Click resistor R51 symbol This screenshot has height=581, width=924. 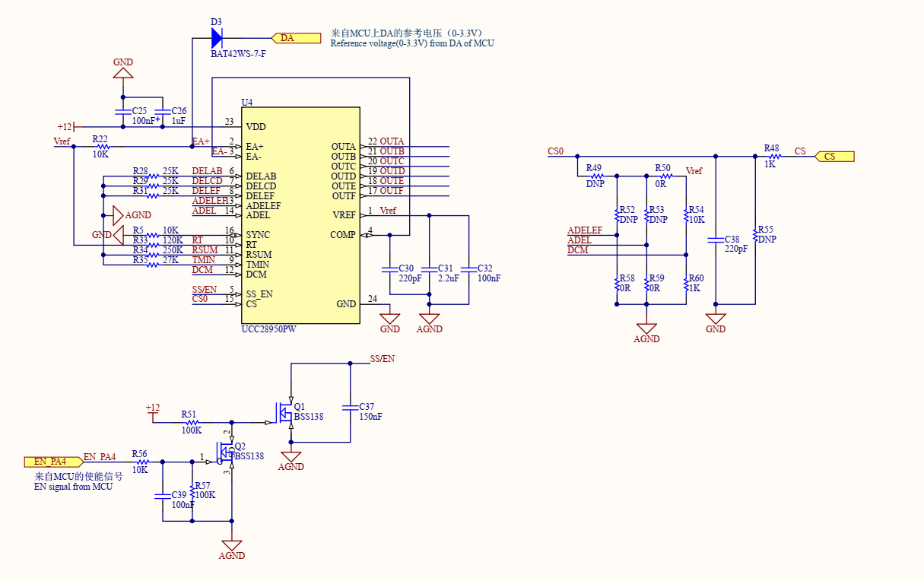pos(192,422)
